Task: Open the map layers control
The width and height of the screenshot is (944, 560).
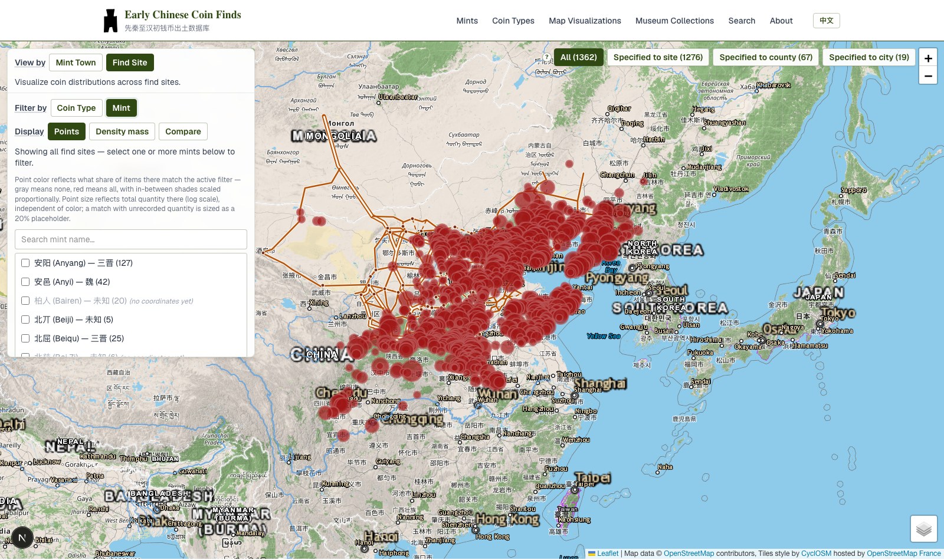Action: (x=924, y=529)
